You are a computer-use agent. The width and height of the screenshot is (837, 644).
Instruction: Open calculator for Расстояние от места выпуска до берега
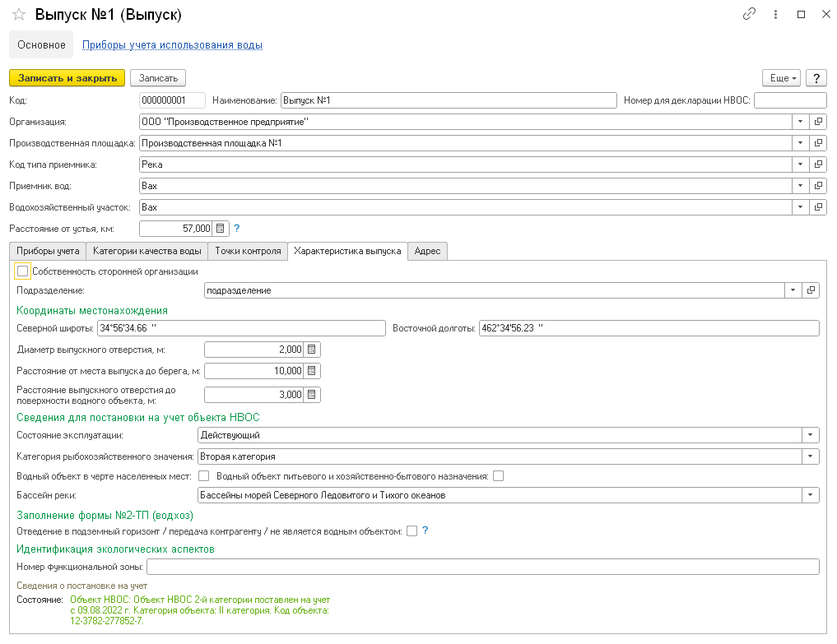[312, 372]
